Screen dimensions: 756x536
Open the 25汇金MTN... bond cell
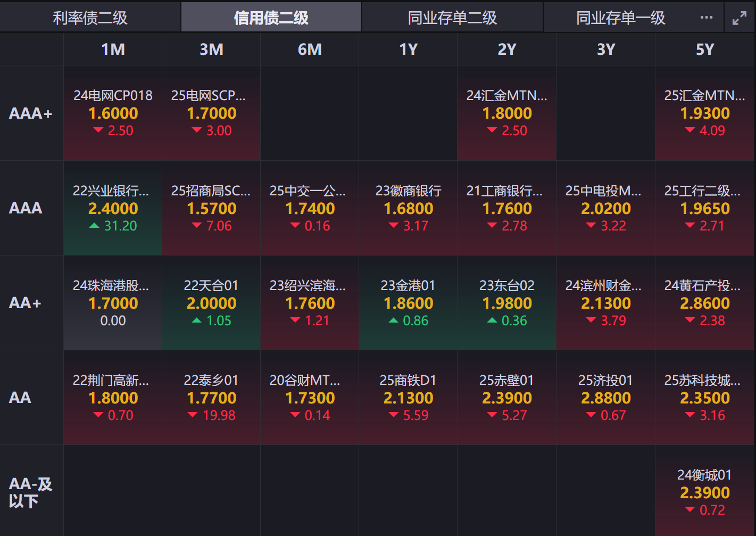coord(704,113)
